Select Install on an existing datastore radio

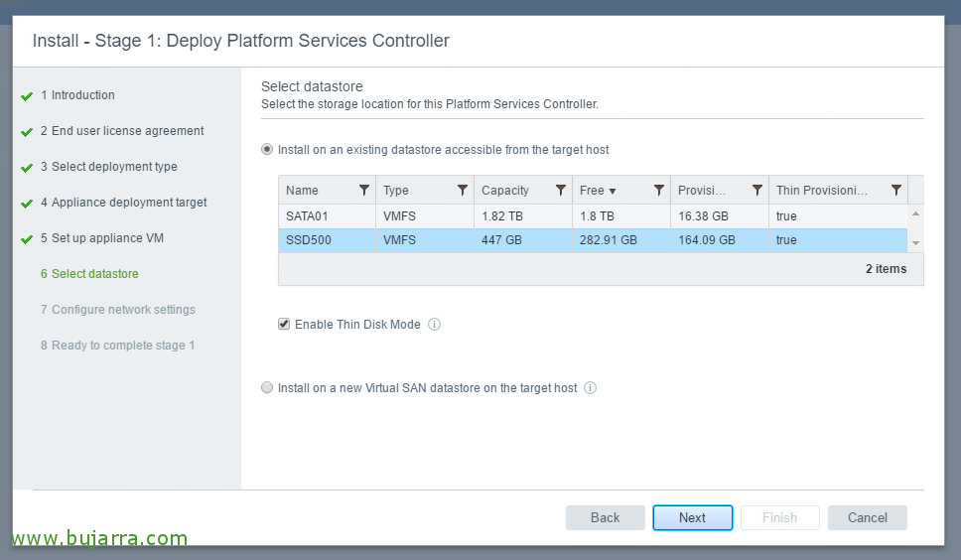[267, 150]
